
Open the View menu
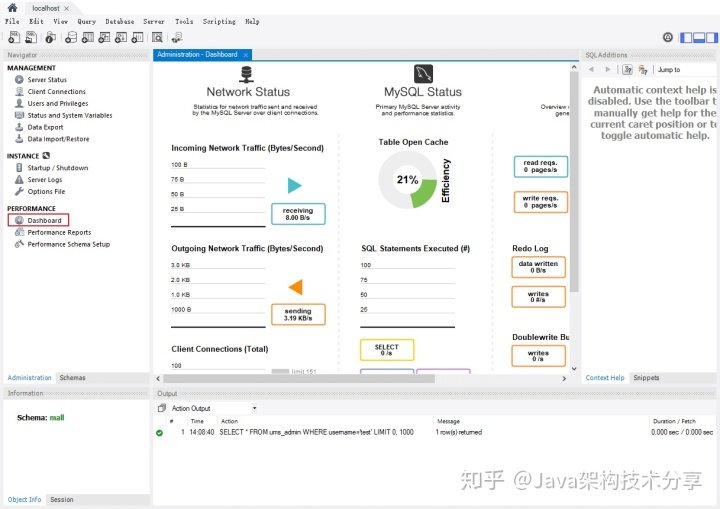[x=61, y=21]
